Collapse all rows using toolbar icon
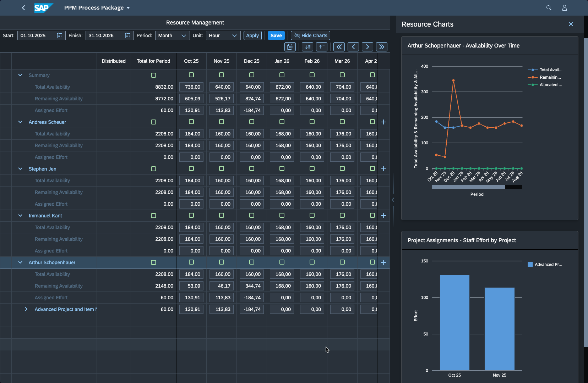The width and height of the screenshot is (588, 383). (x=321, y=47)
